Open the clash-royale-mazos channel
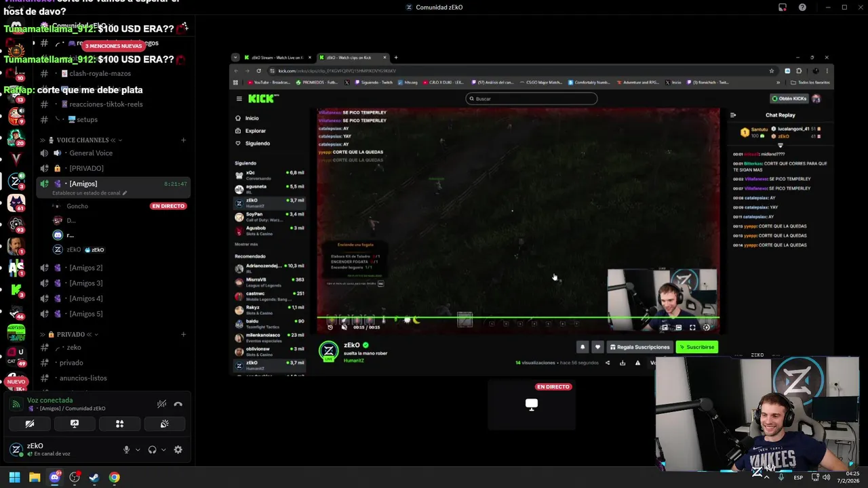Screen dimensions: 868x488 pos(100,73)
